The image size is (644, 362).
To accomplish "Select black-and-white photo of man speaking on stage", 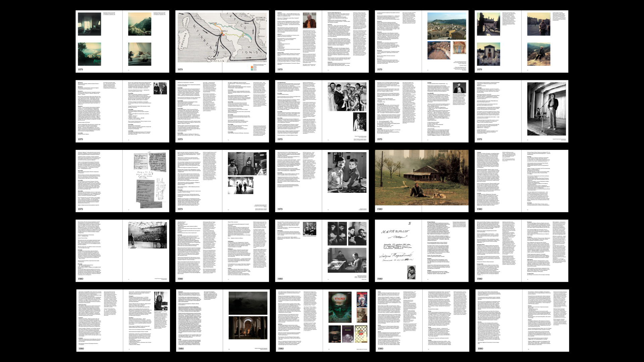I will [x=547, y=108].
